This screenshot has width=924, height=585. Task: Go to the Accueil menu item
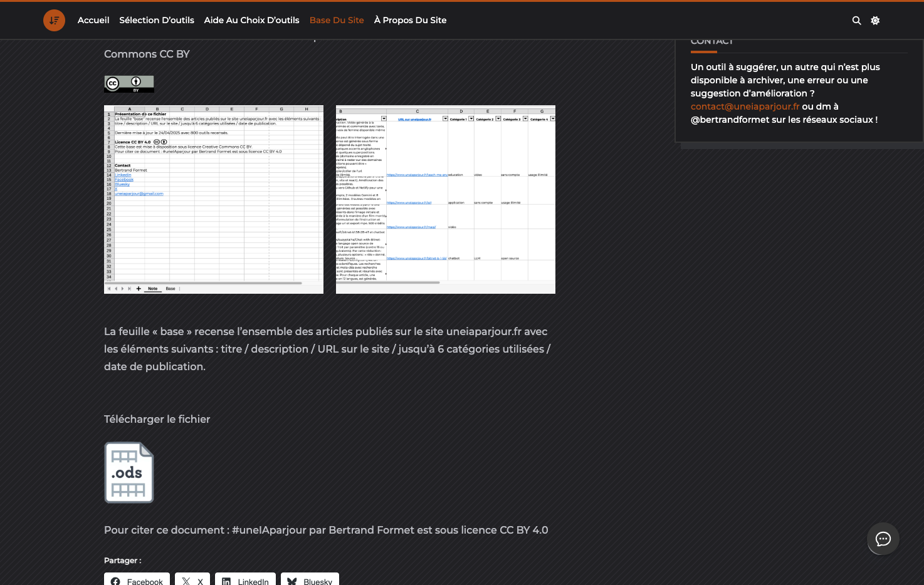click(x=93, y=20)
